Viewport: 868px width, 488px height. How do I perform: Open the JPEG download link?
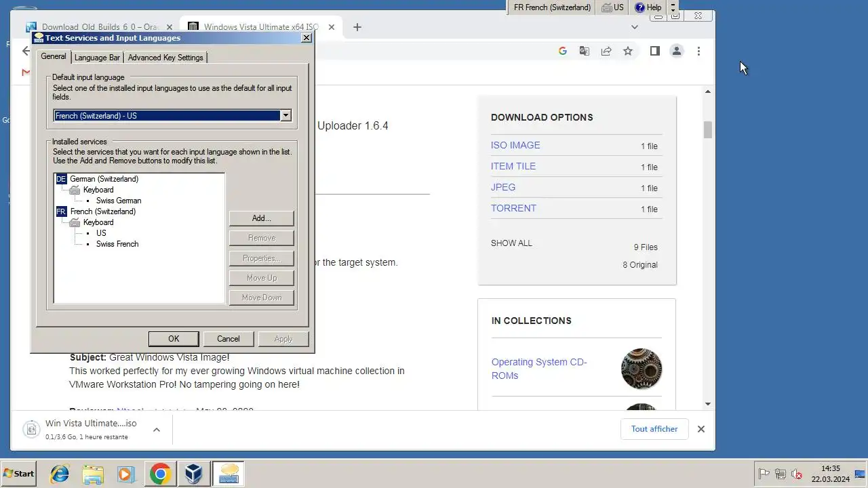503,187
